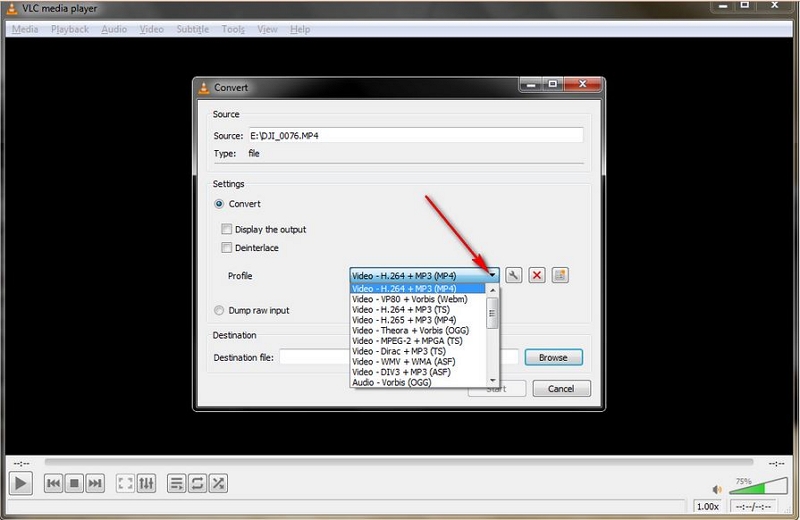Click the profile list scrollbar thumb

coord(492,313)
